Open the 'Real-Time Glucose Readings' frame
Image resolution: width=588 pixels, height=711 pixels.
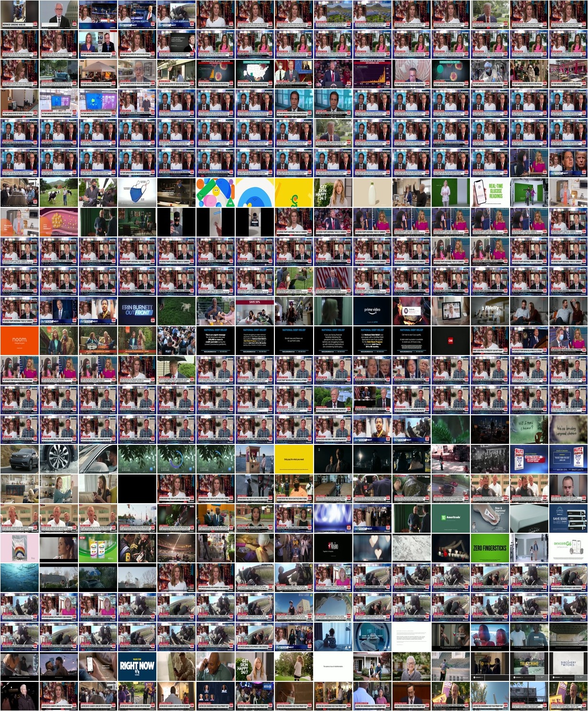(490, 193)
